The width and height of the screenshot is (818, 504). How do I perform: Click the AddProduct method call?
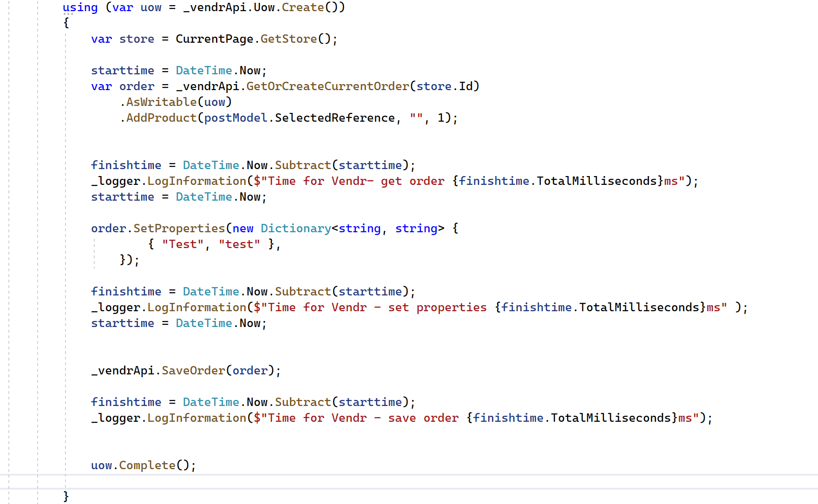click(x=161, y=118)
